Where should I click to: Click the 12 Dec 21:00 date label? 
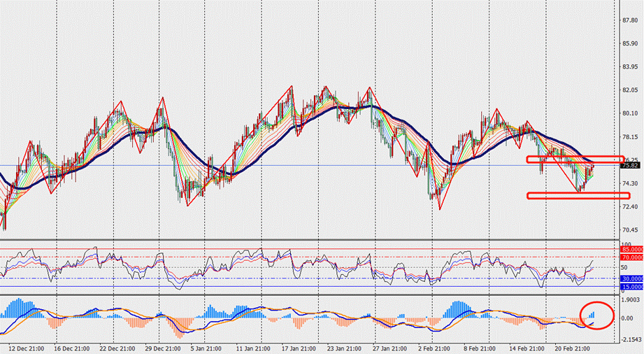coord(25,348)
